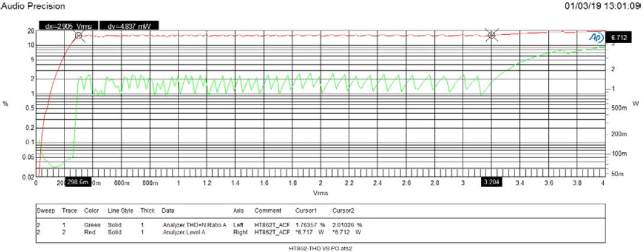Click the W right axis unit label
The width and height of the screenshot is (644, 252).
636,103
